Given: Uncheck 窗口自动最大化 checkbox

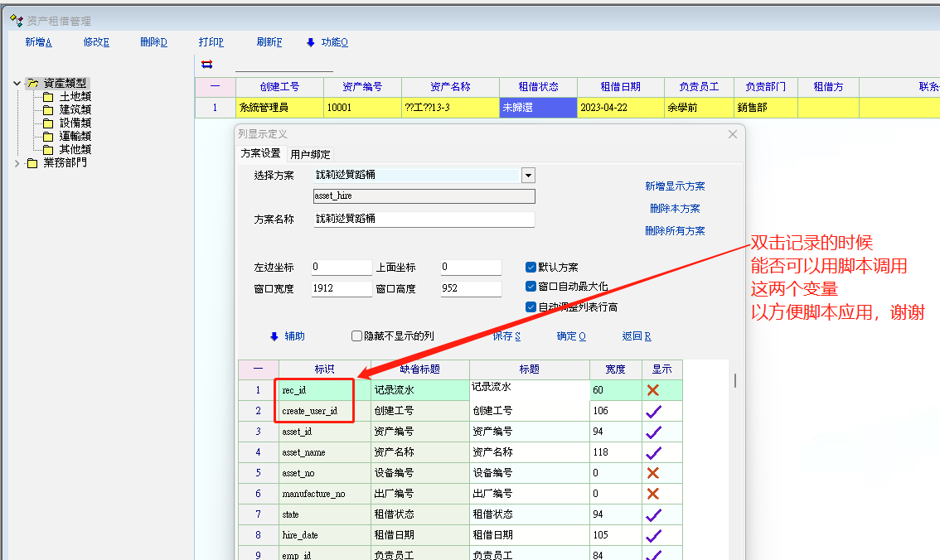Looking at the screenshot, I should point(531,287).
